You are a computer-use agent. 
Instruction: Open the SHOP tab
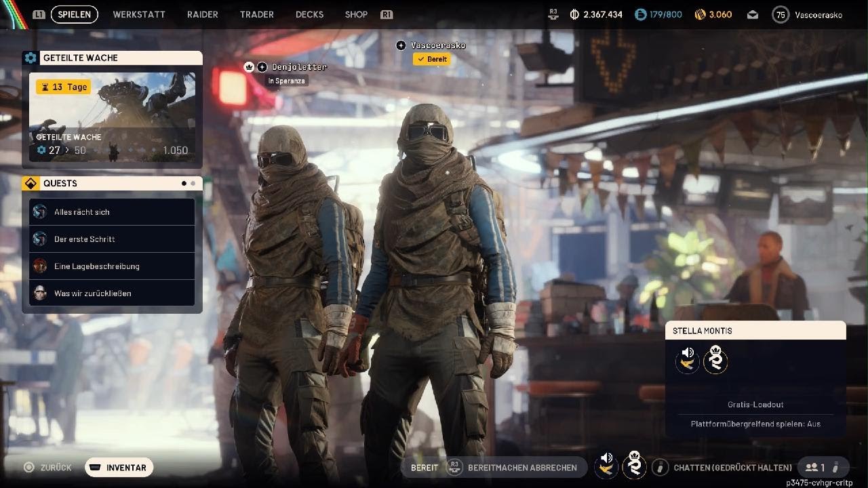pos(356,14)
